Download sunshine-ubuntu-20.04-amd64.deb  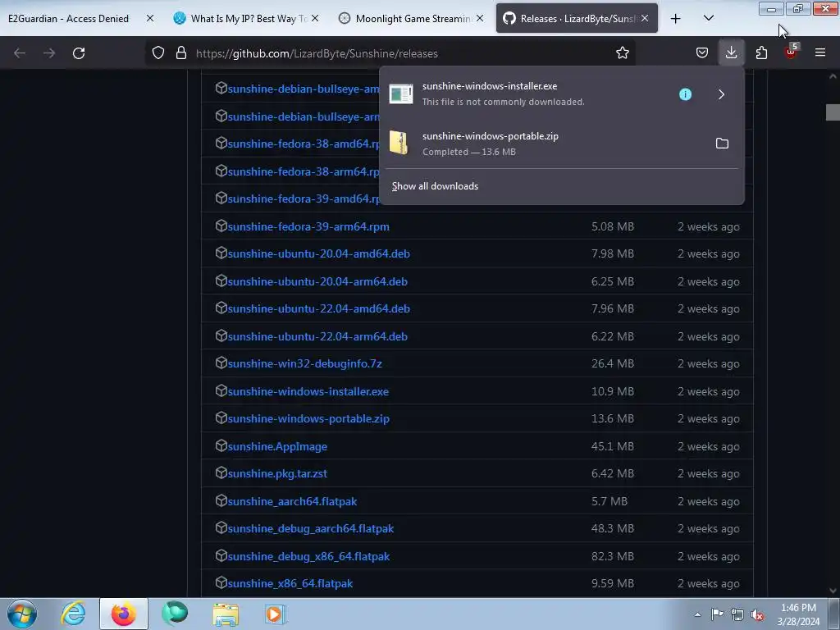click(x=319, y=254)
